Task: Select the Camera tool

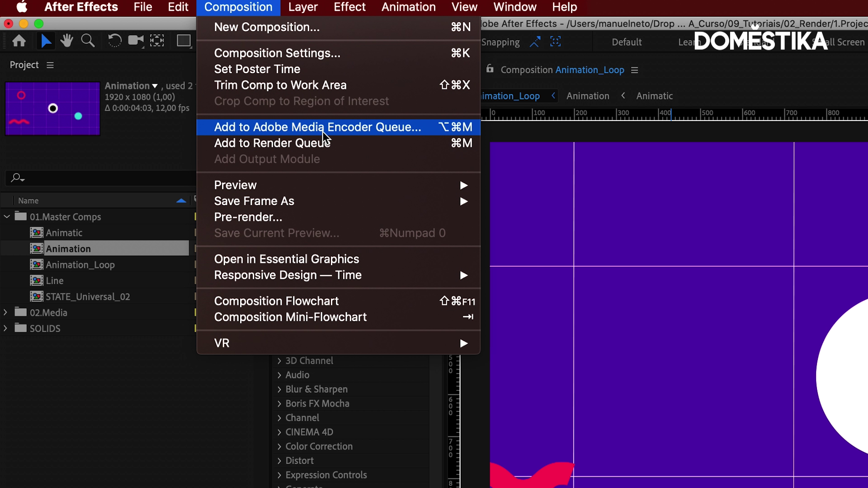Action: coord(135,41)
